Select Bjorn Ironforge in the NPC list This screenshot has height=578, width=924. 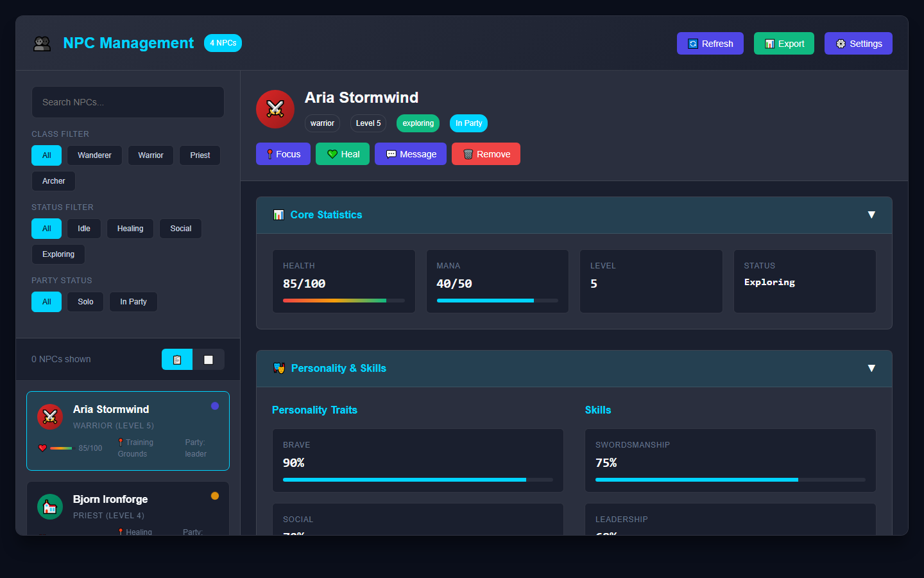[x=128, y=508]
